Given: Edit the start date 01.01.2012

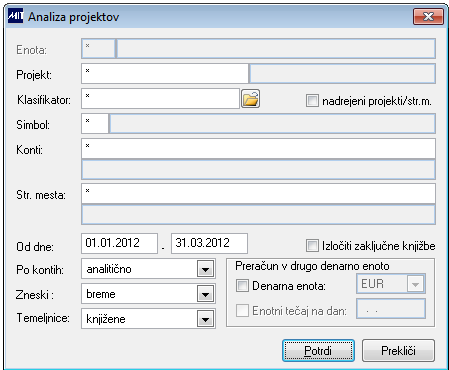Looking at the screenshot, I should (119, 243).
